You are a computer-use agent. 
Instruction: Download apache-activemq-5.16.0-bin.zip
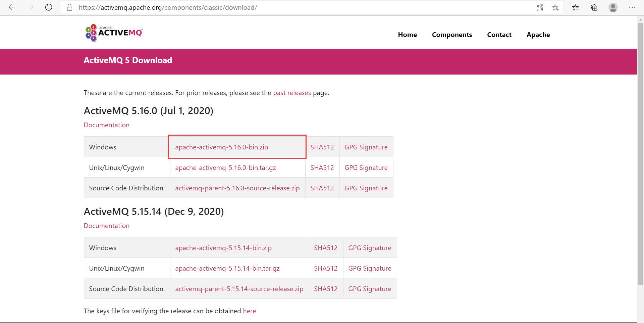[x=221, y=147]
